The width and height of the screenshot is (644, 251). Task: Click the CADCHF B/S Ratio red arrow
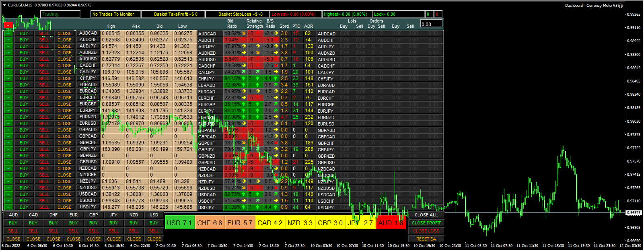tap(276, 66)
